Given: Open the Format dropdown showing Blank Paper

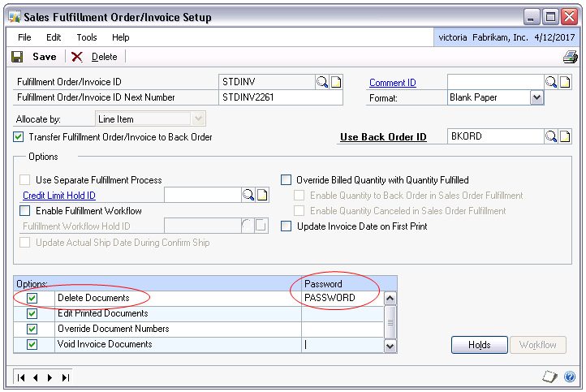Looking at the screenshot, I should (x=536, y=97).
